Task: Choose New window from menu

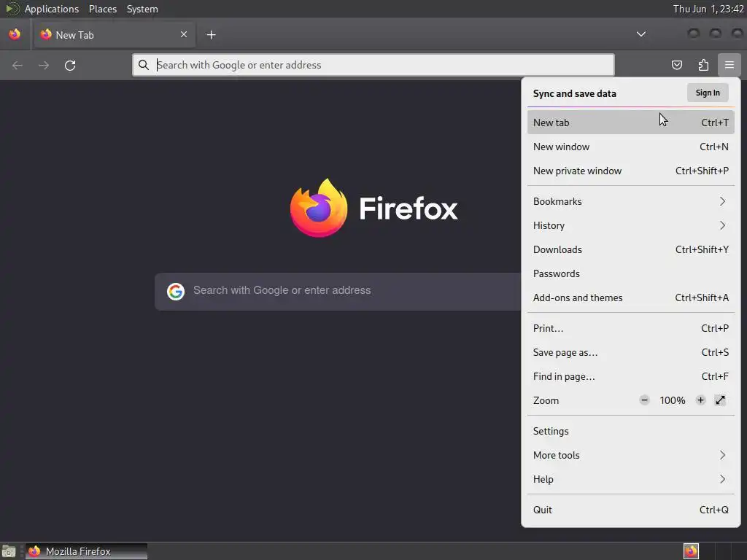Action: click(631, 147)
